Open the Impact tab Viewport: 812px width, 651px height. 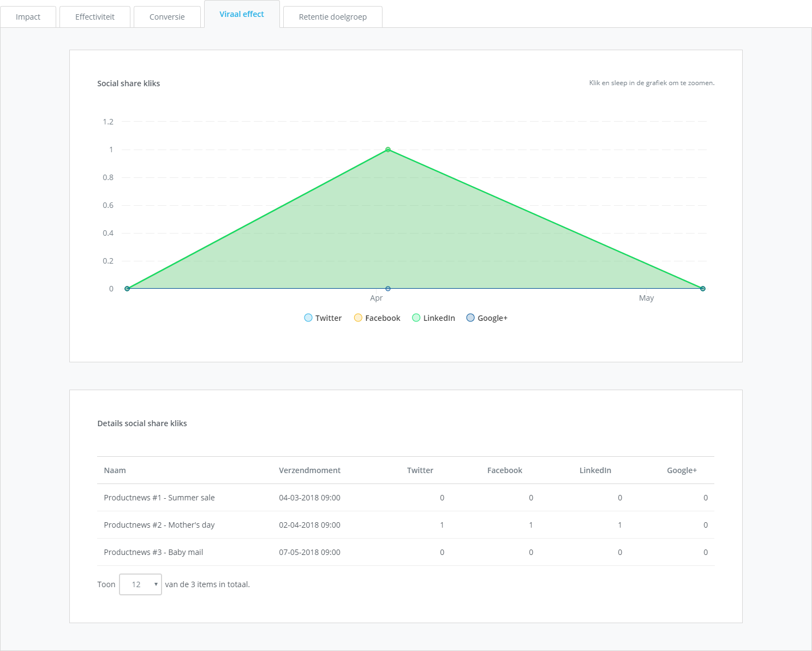[28, 17]
